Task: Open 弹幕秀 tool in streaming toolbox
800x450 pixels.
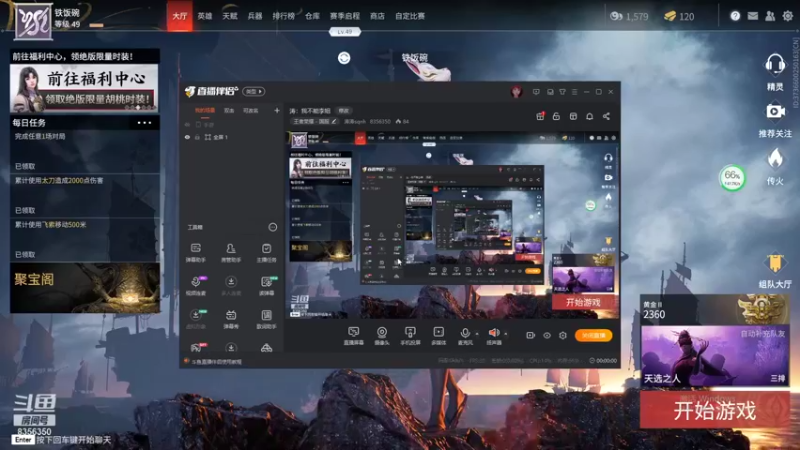Action: pos(231,318)
